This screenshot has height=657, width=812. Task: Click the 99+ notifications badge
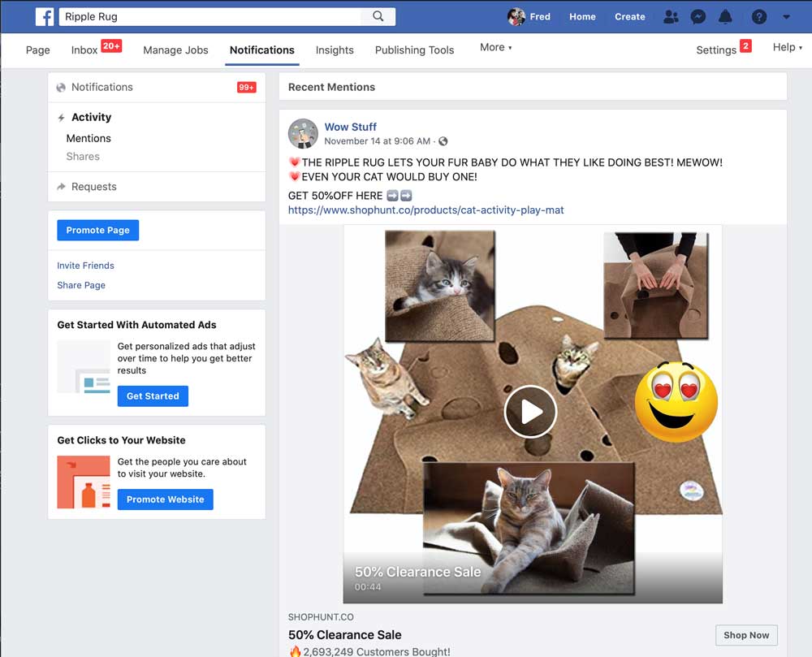[x=247, y=88]
